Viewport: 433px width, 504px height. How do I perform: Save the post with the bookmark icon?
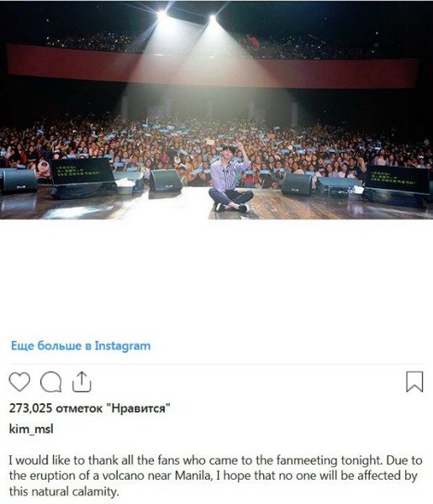point(415,381)
